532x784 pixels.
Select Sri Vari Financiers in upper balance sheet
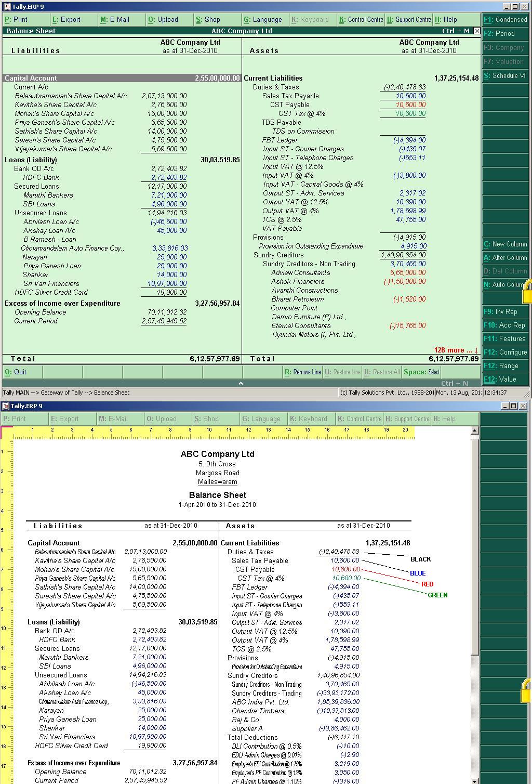pos(51,283)
